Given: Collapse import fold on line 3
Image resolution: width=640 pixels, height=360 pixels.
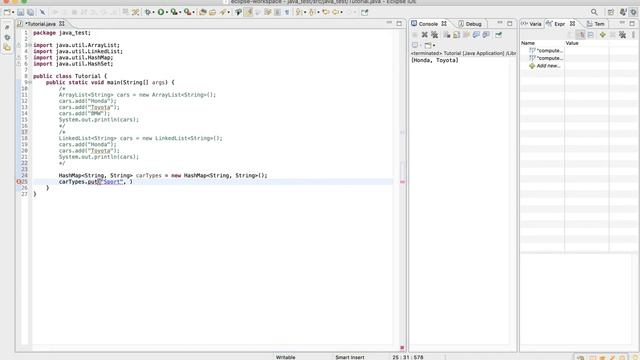Looking at the screenshot, I should [30, 45].
